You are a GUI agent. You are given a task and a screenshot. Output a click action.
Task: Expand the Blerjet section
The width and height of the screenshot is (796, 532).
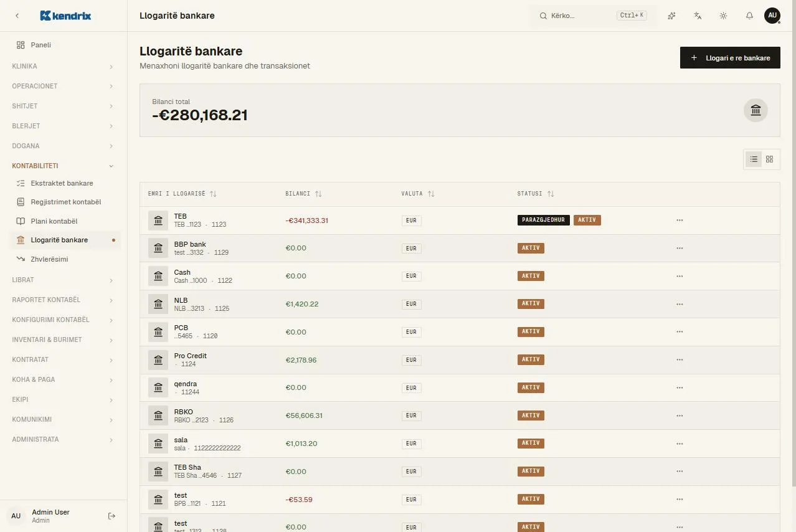point(63,126)
